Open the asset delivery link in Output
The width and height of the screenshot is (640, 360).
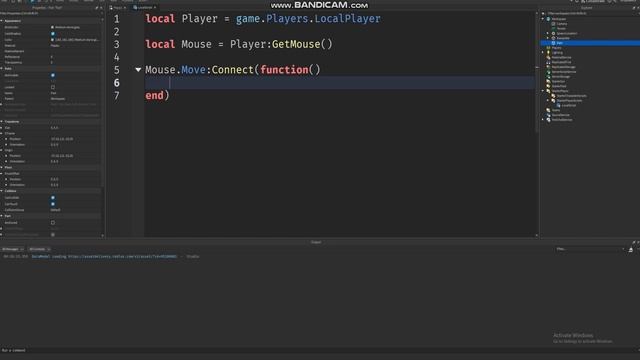click(122, 257)
